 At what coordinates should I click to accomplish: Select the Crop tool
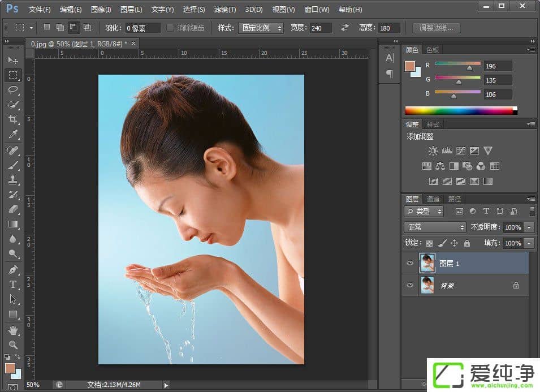[13, 119]
